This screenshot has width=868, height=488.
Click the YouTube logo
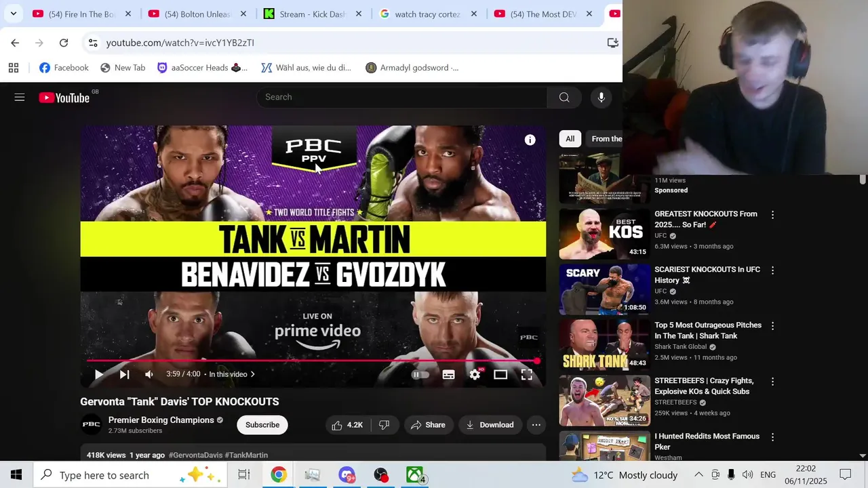coord(64,98)
